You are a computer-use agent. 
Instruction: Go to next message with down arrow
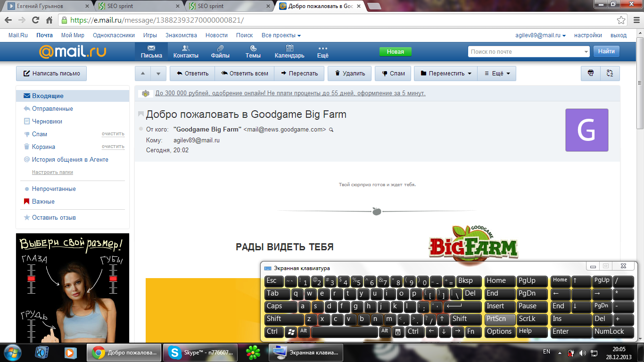(158, 74)
